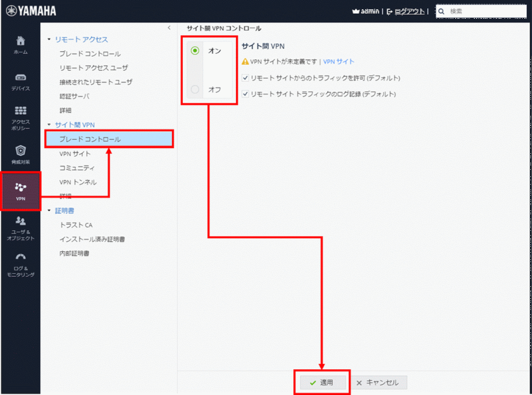The width and height of the screenshot is (532, 395).
Task: Click the YAMAHA logo
Action: pyautogui.click(x=31, y=11)
